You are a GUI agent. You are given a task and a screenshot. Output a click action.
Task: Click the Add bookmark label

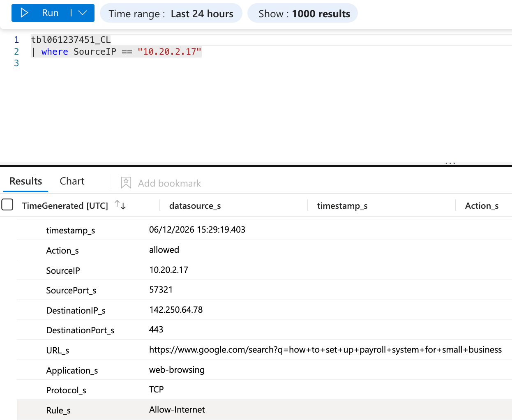(x=169, y=183)
